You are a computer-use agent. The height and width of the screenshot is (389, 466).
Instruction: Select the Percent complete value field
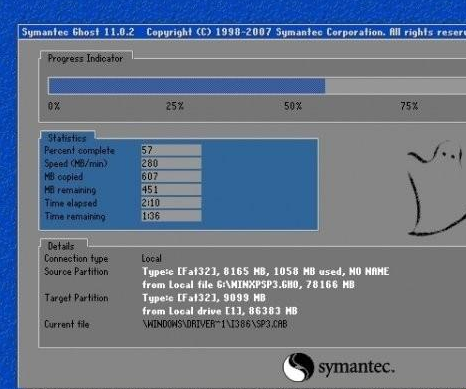click(x=171, y=150)
